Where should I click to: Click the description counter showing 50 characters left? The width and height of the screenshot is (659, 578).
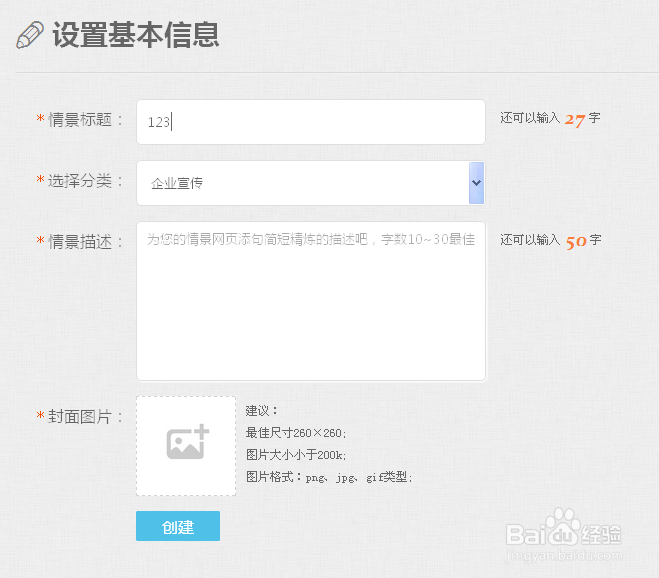[x=550, y=241]
